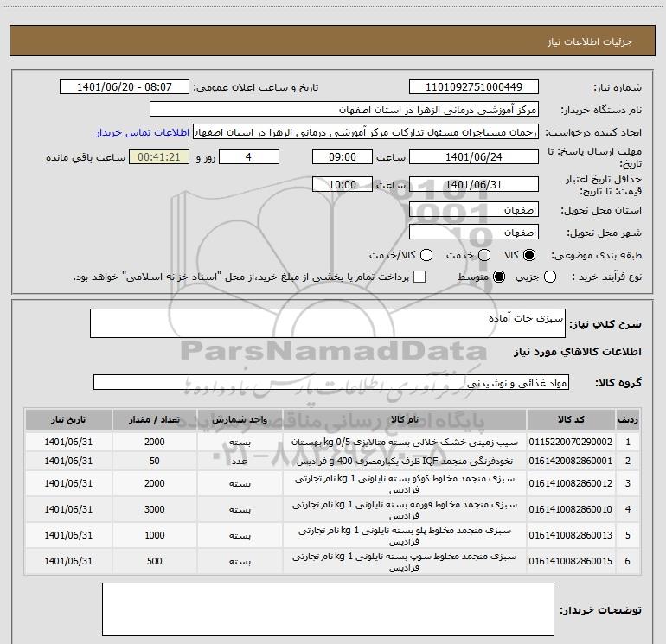This screenshot has width=666, height=644.
Task: Click the remaining days field showing 4
Action: click(x=249, y=156)
